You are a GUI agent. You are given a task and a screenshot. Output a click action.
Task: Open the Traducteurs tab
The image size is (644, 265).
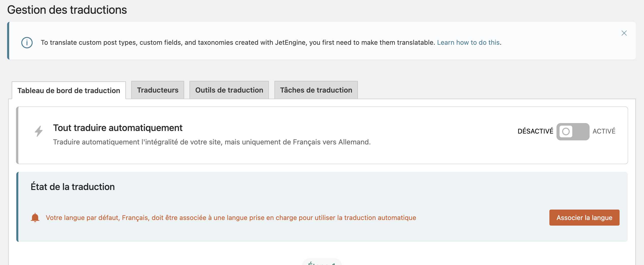coord(158,90)
